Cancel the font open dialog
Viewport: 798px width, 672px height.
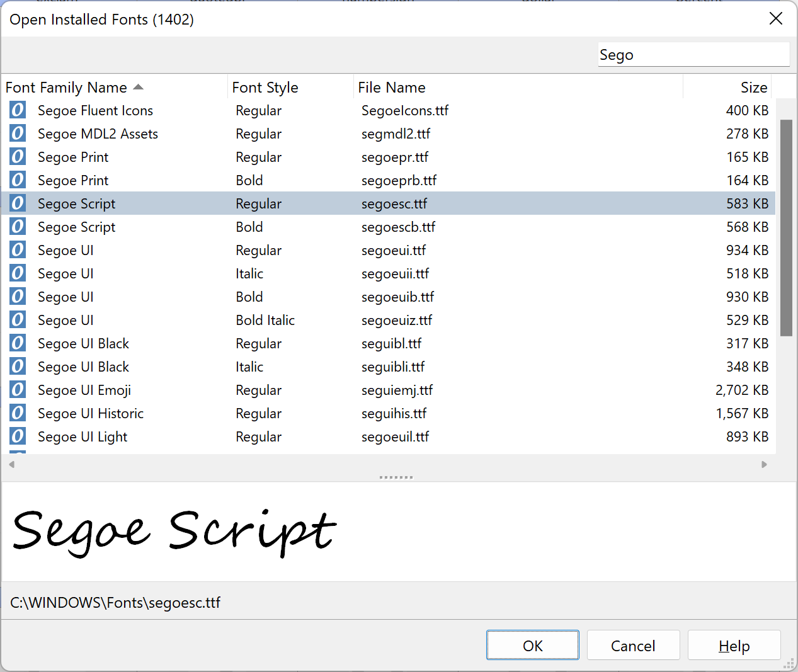click(x=633, y=646)
